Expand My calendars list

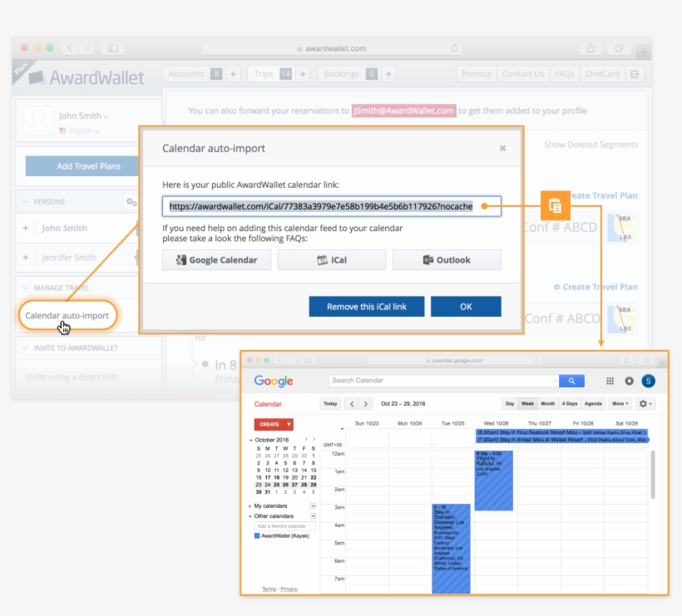(x=250, y=506)
